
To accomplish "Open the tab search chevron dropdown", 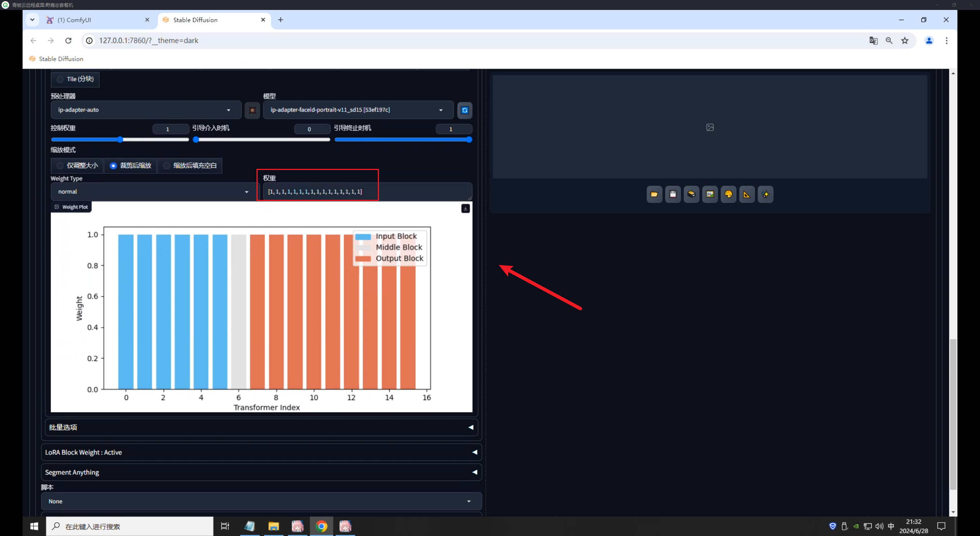I will point(32,20).
